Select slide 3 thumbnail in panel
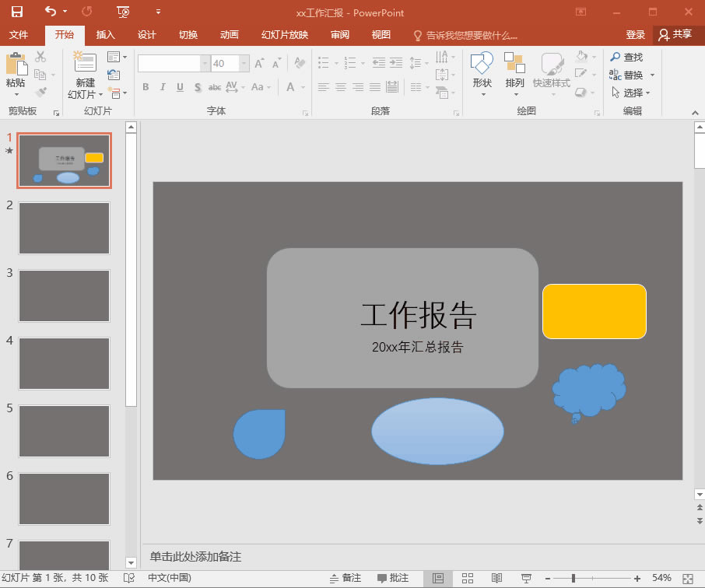 (x=64, y=296)
